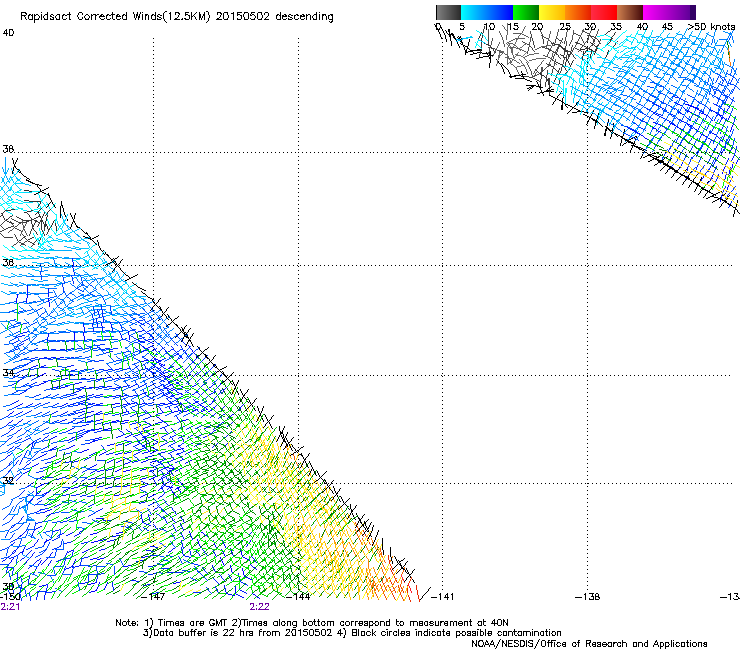740x650 pixels.
Task: Click the latitude label '32'
Action: click(x=8, y=481)
